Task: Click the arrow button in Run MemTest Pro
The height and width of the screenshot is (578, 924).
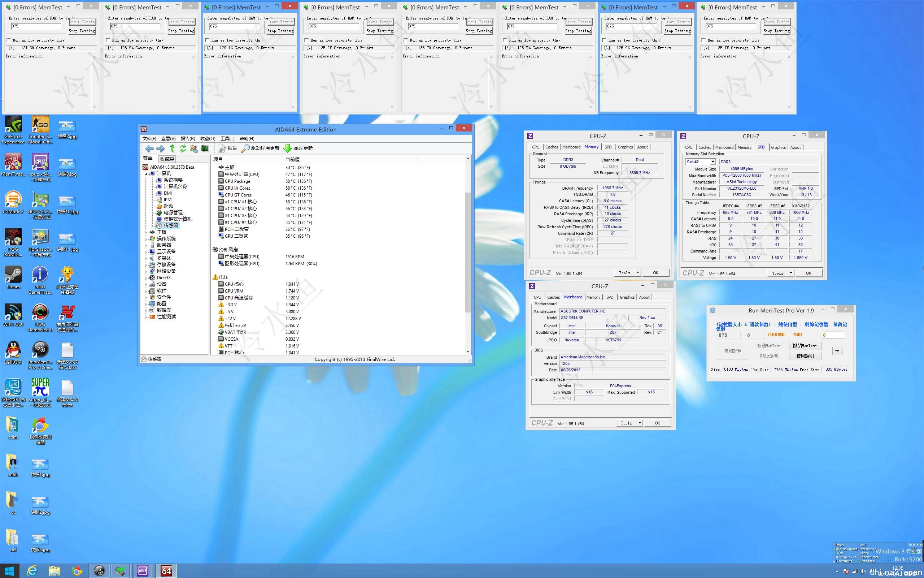Action: (x=837, y=351)
